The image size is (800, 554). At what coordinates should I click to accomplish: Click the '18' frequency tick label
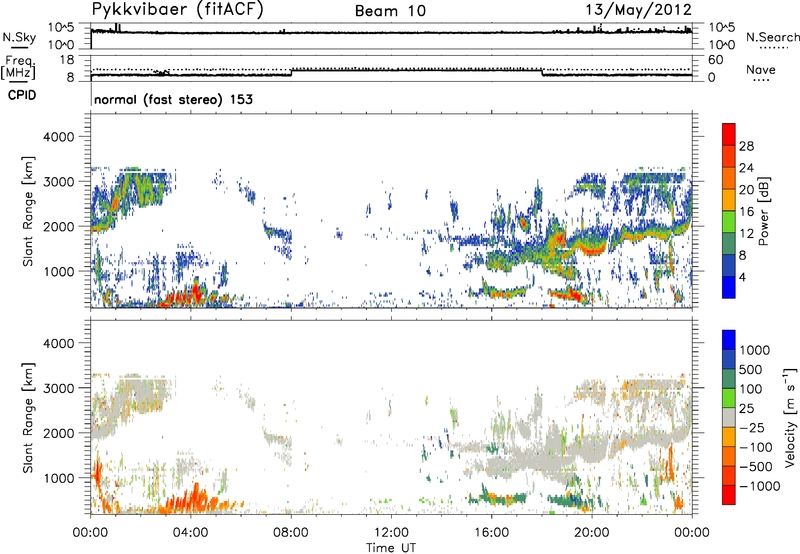[x=67, y=60]
